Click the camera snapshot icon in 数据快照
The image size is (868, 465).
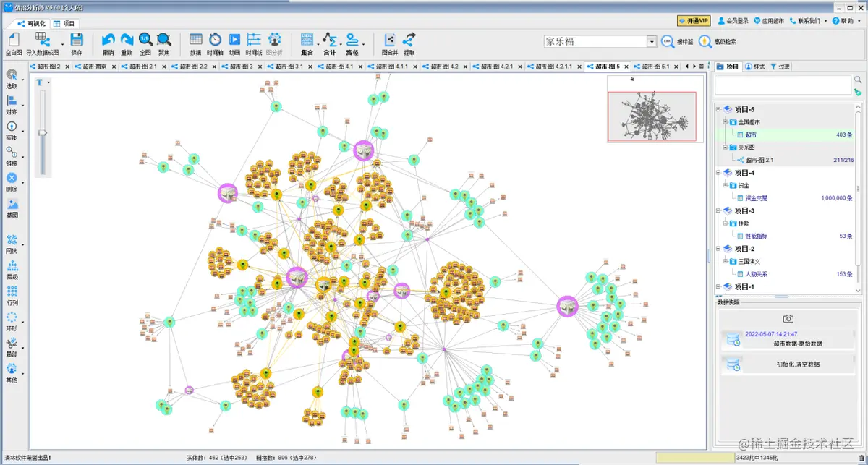tap(788, 319)
